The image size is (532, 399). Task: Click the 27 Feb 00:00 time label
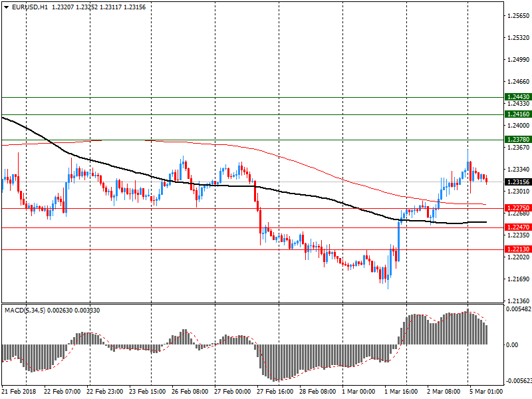click(232, 392)
